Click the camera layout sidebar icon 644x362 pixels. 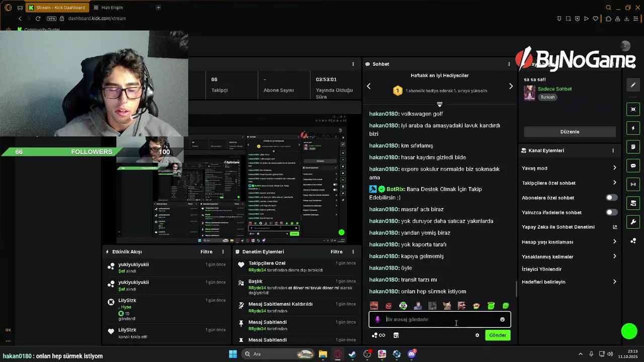click(633, 203)
